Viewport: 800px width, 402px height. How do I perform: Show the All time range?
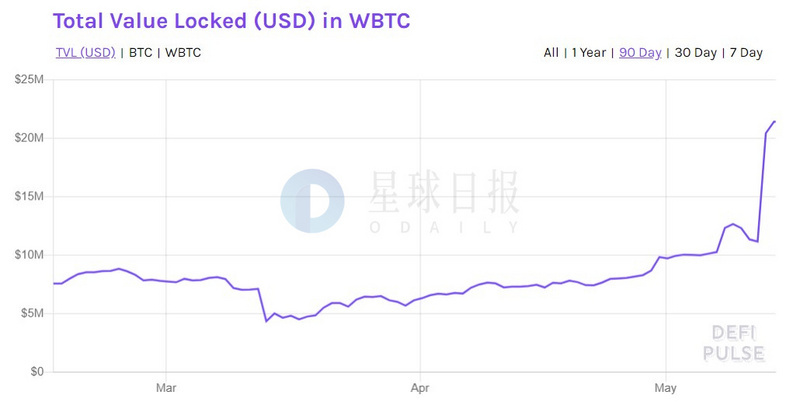[x=551, y=52]
